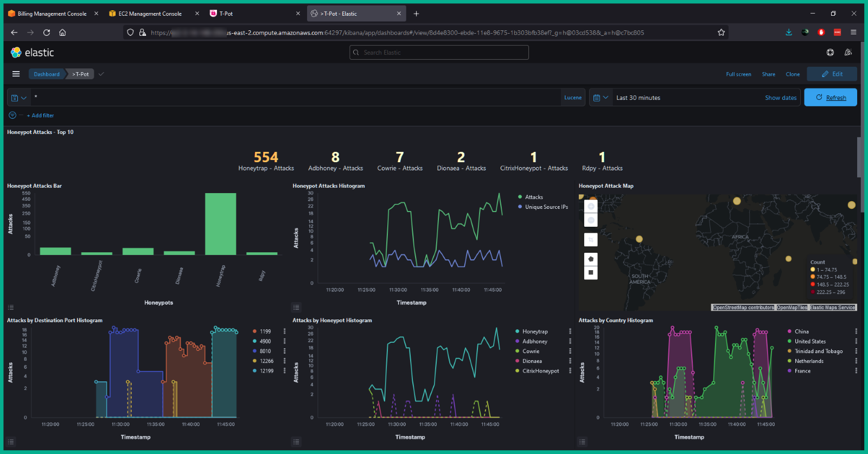Image resolution: width=868 pixels, height=454 pixels.
Task: Click the red hand blocker extension icon
Action: [x=821, y=33]
